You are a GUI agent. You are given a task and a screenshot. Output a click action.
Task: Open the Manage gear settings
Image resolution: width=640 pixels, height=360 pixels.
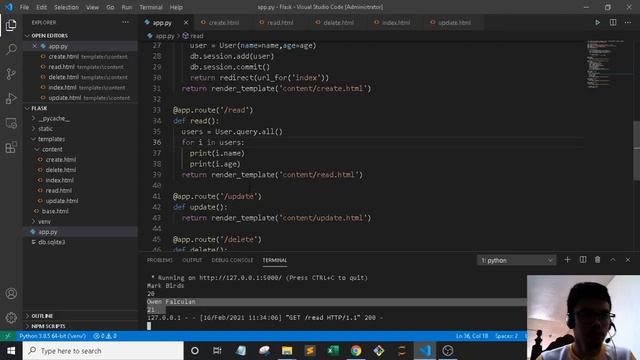point(11,317)
